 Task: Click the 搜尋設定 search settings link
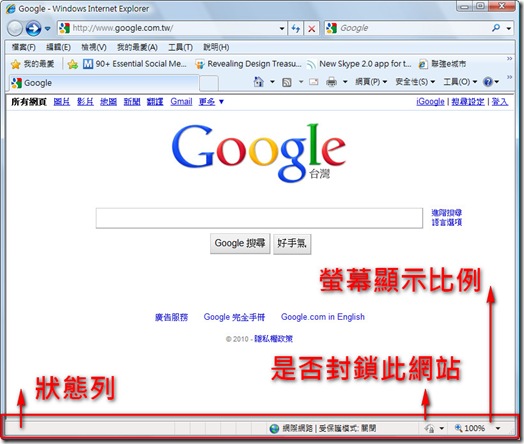468,102
